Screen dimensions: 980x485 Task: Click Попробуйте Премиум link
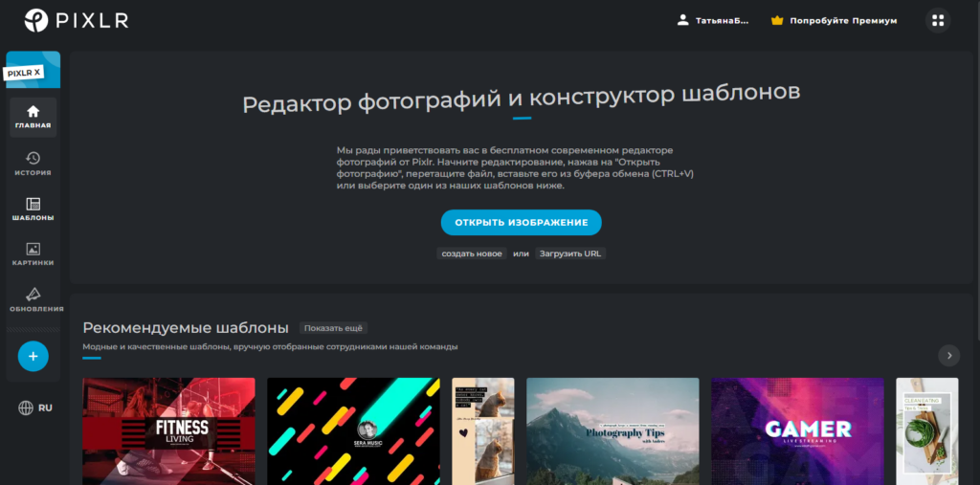(x=835, y=21)
